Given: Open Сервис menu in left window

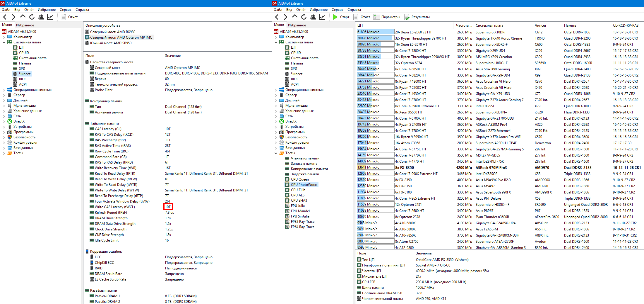Looking at the screenshot, I should [66, 10].
